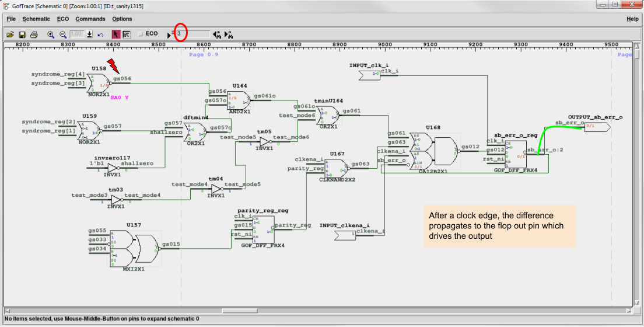Viewport: 644px width, 327px height.
Task: Click the open file folder icon
Action: pos(10,34)
